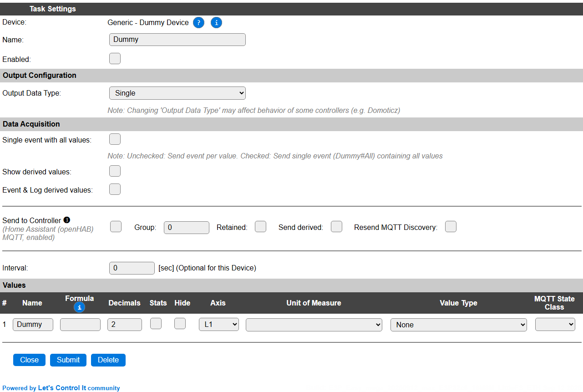Image resolution: width=583 pixels, height=392 pixels.
Task: Click the controller number 3 badge icon
Action: pyautogui.click(x=67, y=220)
